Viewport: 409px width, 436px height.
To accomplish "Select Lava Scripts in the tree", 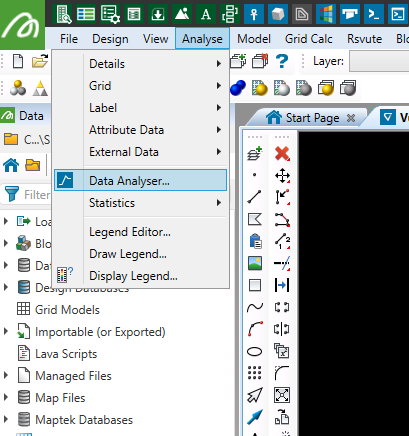I will tap(66, 354).
